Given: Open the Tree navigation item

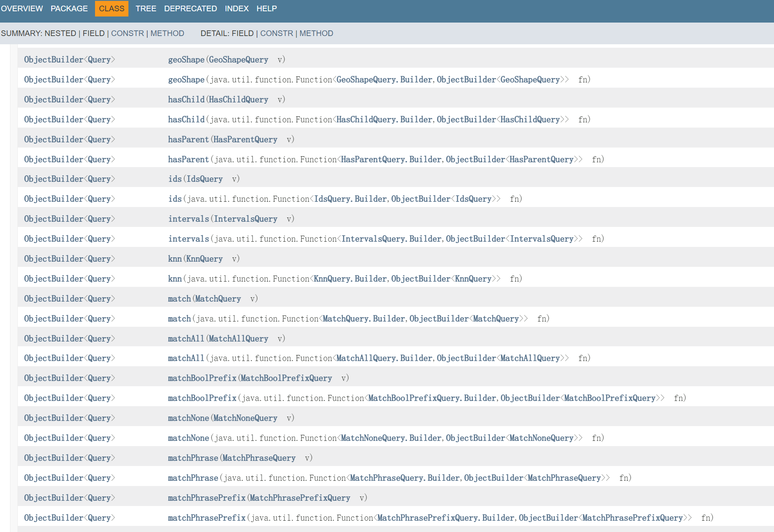Looking at the screenshot, I should click(x=145, y=9).
